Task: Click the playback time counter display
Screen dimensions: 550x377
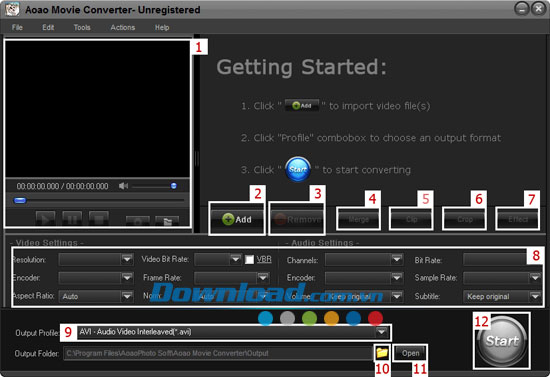Action: [62, 186]
